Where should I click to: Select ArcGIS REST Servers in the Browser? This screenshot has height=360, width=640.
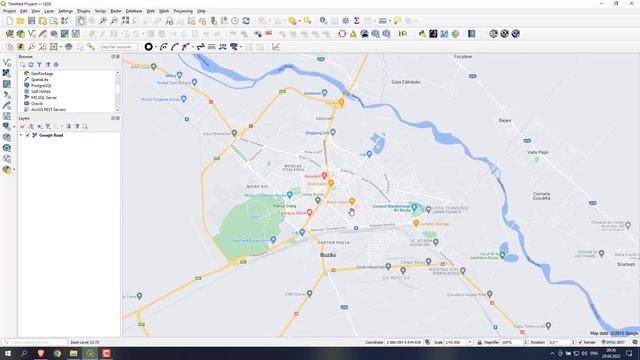(48, 110)
